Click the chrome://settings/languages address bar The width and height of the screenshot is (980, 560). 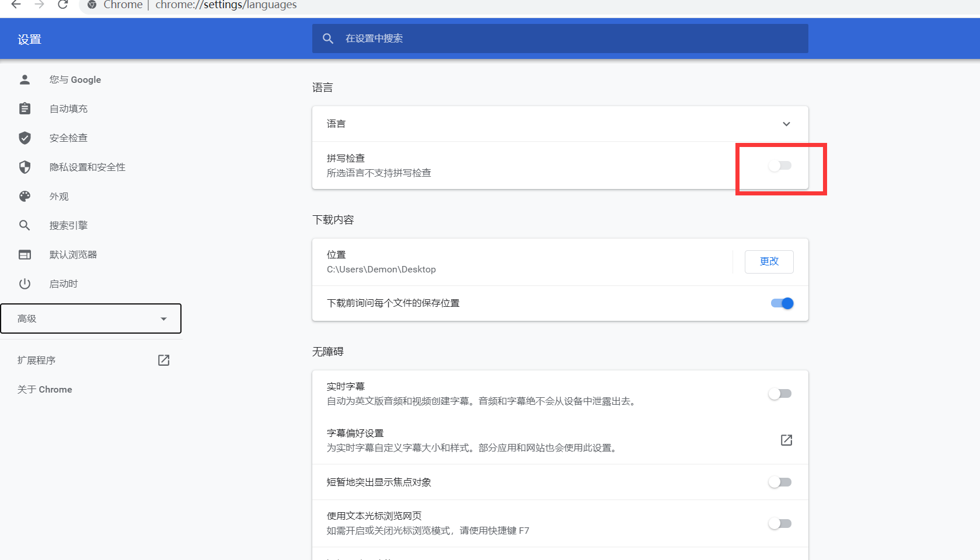pyautogui.click(x=226, y=5)
